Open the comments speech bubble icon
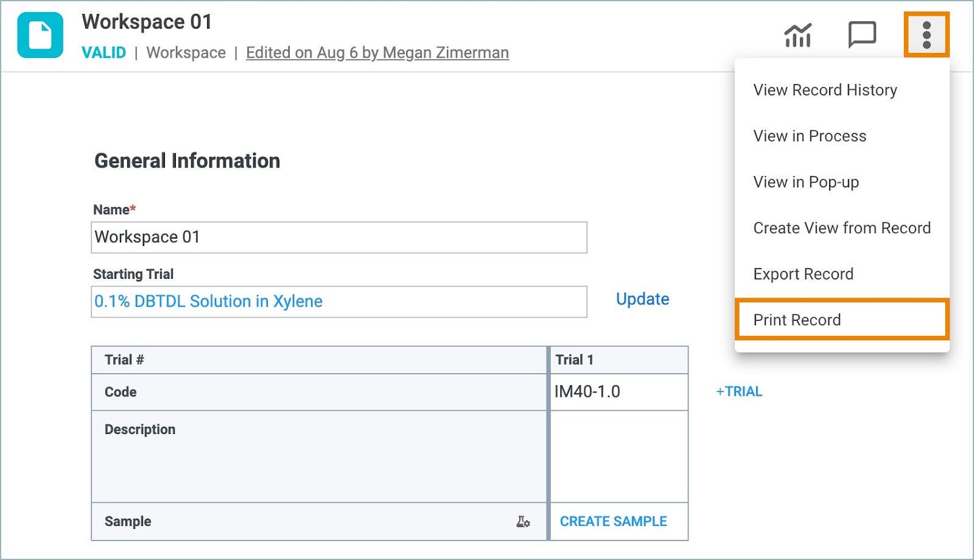 click(x=862, y=35)
